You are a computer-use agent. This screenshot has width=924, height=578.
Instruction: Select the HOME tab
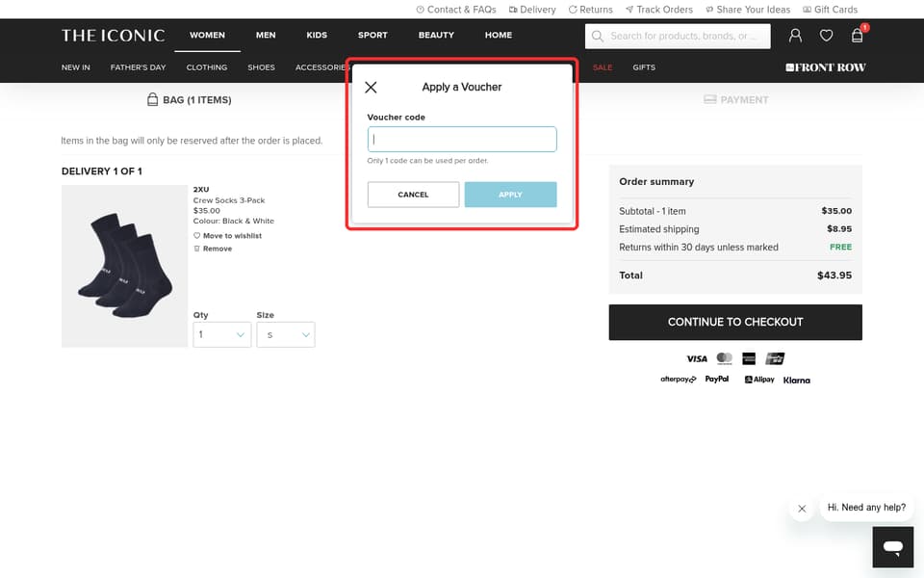coord(499,35)
